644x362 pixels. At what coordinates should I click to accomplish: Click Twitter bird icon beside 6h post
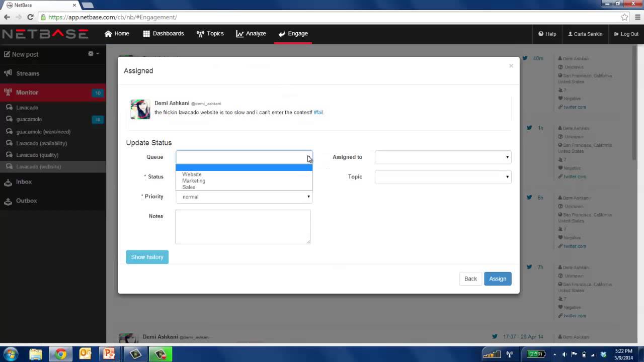[x=529, y=198]
